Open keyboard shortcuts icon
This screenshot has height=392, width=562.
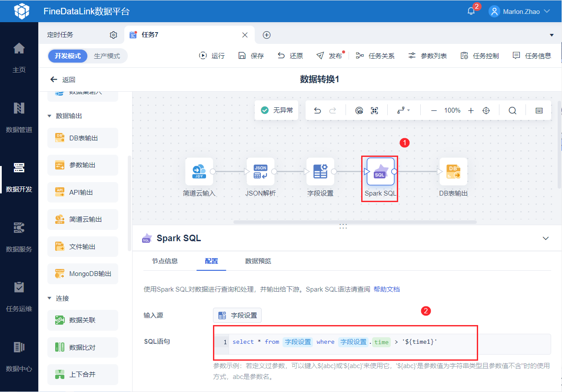click(539, 110)
